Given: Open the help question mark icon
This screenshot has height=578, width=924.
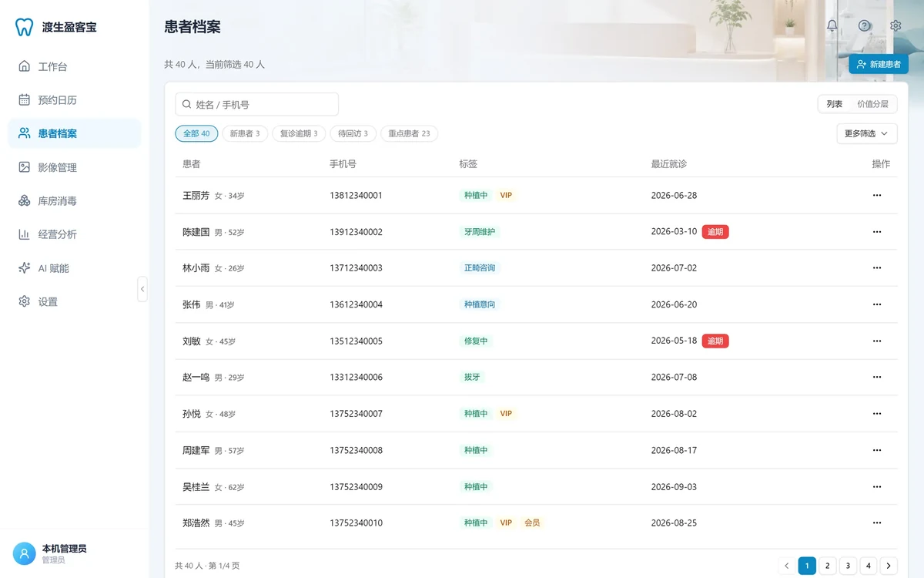Looking at the screenshot, I should pos(864,25).
